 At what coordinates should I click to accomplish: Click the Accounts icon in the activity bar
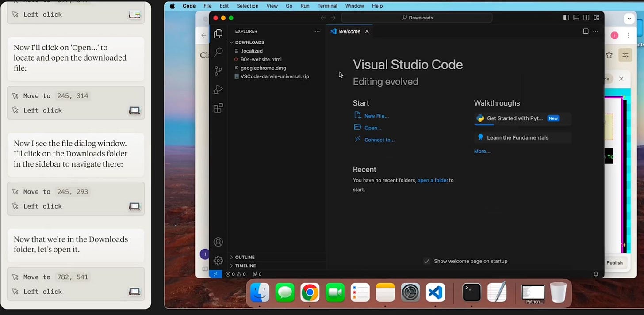coord(218,242)
